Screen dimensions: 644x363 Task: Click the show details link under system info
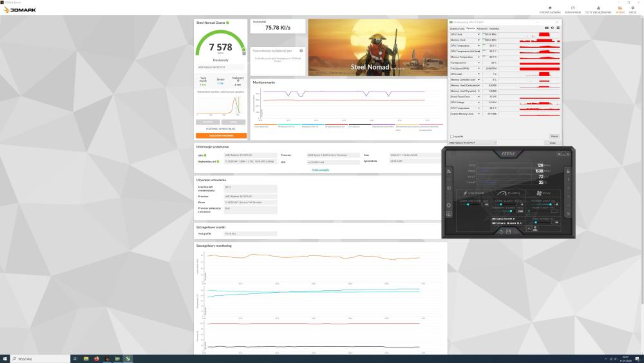click(320, 170)
